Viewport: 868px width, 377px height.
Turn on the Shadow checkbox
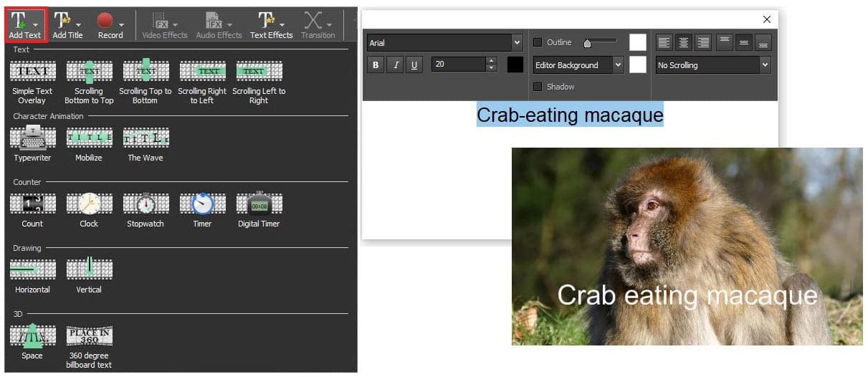pos(538,87)
